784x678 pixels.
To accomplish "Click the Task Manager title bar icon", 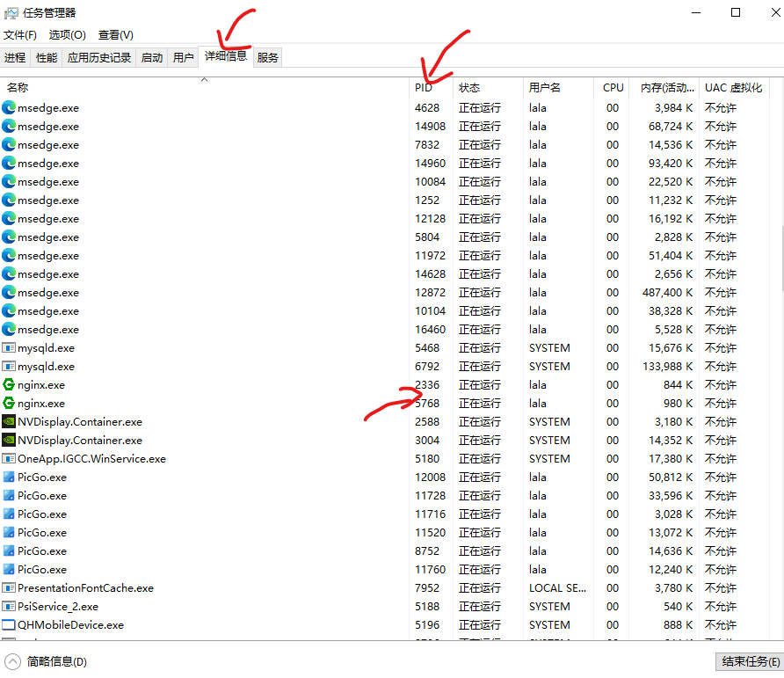I will pyautogui.click(x=11, y=13).
